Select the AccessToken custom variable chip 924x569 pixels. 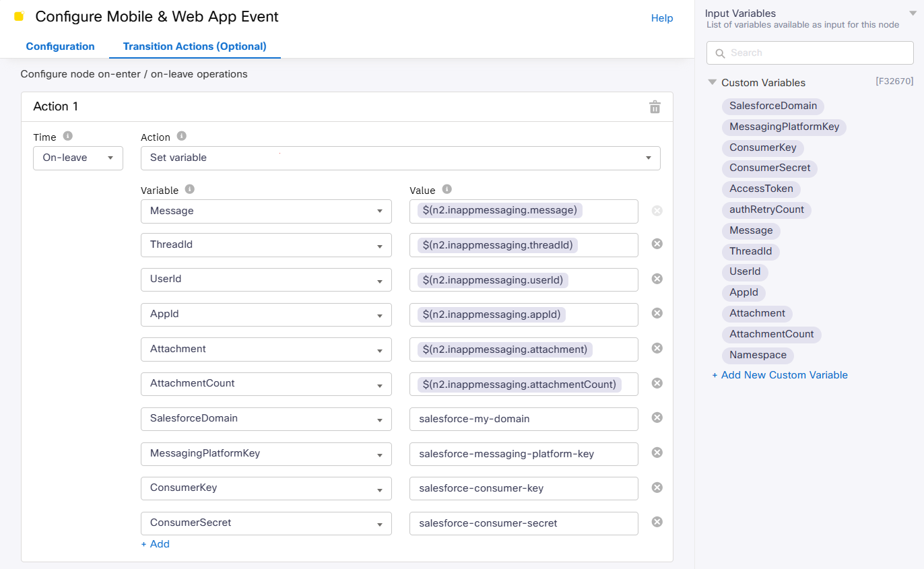tap(761, 189)
